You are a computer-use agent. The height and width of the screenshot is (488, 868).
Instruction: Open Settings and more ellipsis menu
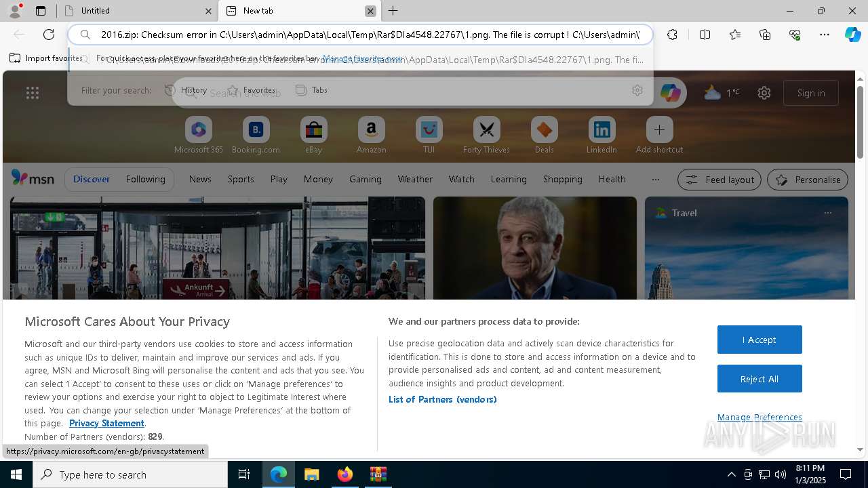coord(825,35)
